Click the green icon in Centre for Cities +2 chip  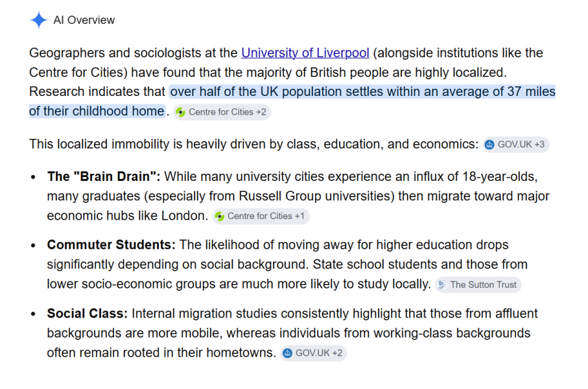[181, 112]
